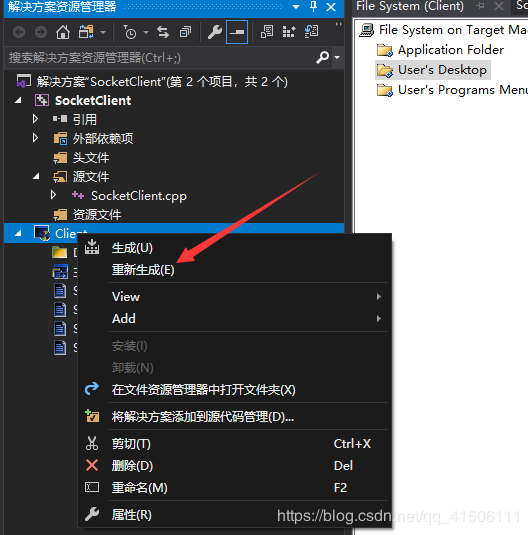This screenshot has height=535, width=528.
Task: Choose 生成(U) from the context menu
Action: tap(235, 248)
